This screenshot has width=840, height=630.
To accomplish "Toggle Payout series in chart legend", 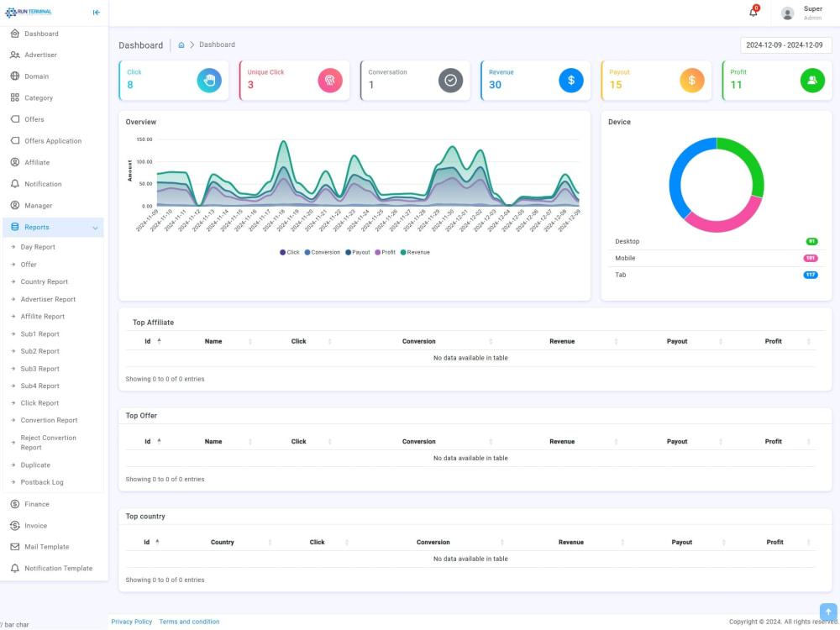I will (x=357, y=252).
